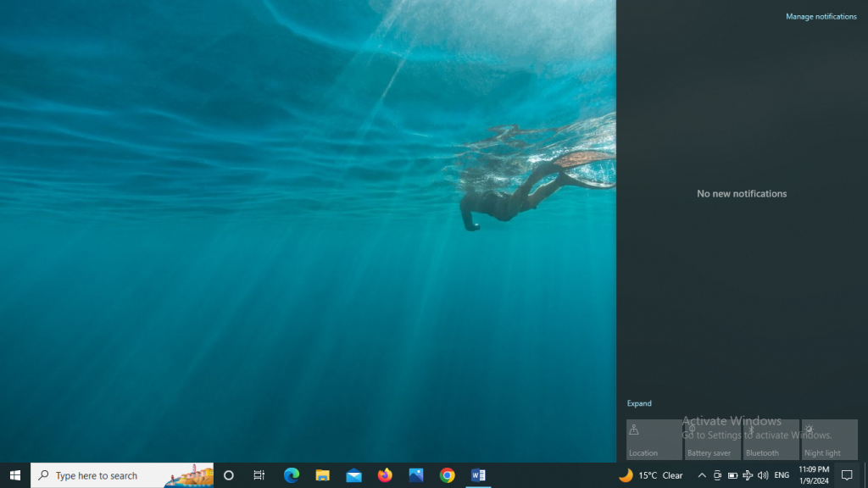Click the taskbar search box

pyautogui.click(x=122, y=475)
